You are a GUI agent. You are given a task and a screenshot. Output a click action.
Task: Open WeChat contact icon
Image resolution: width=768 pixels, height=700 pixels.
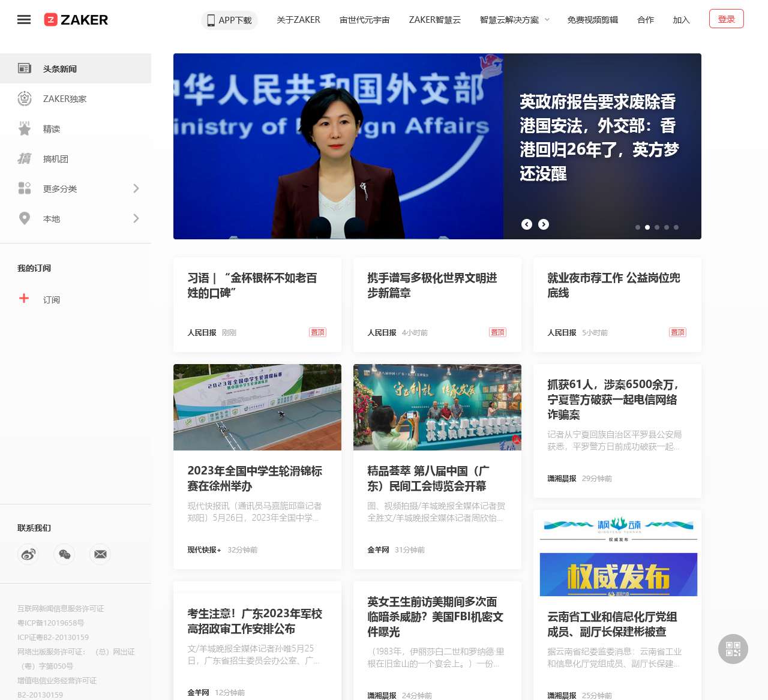pos(64,554)
